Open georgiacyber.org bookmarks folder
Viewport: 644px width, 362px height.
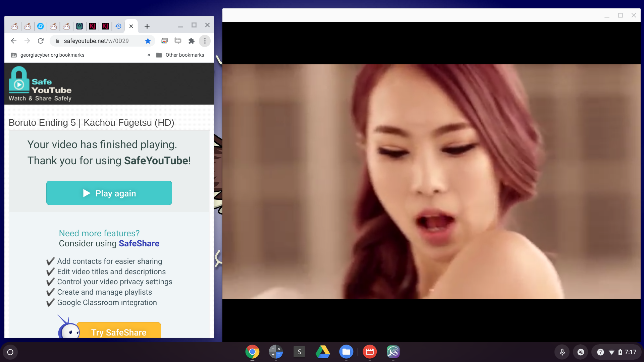click(x=48, y=55)
